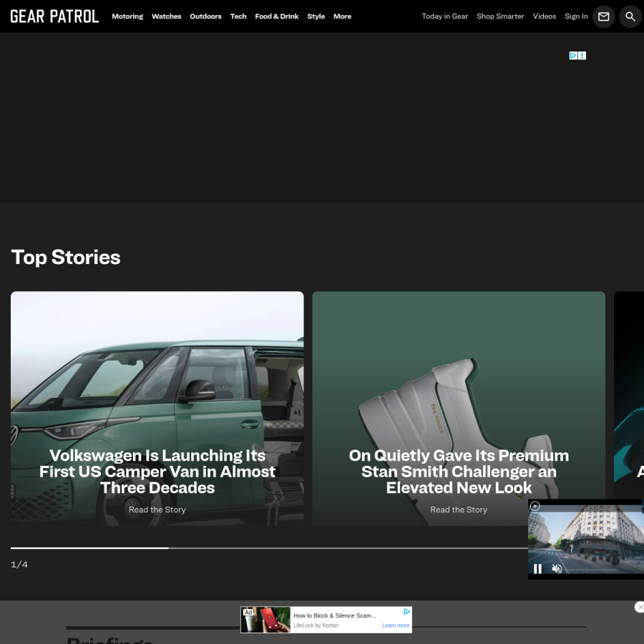The image size is (644, 644).
Task: Open the Food & Drink menu
Action: pos(277,16)
